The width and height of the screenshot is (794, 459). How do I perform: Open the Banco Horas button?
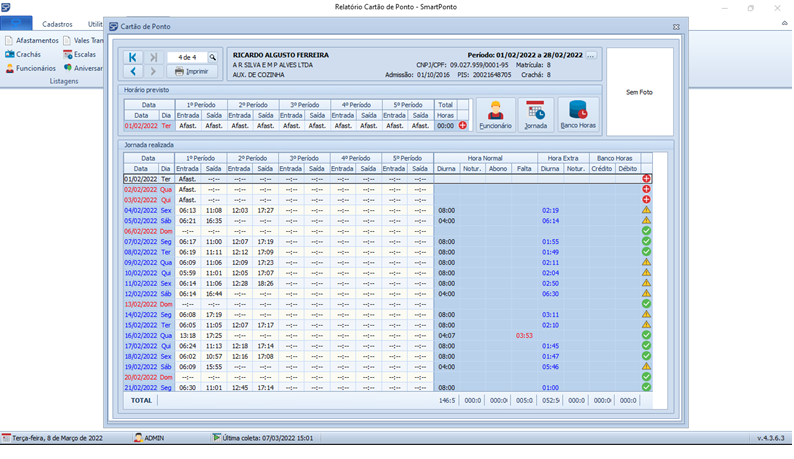578,115
